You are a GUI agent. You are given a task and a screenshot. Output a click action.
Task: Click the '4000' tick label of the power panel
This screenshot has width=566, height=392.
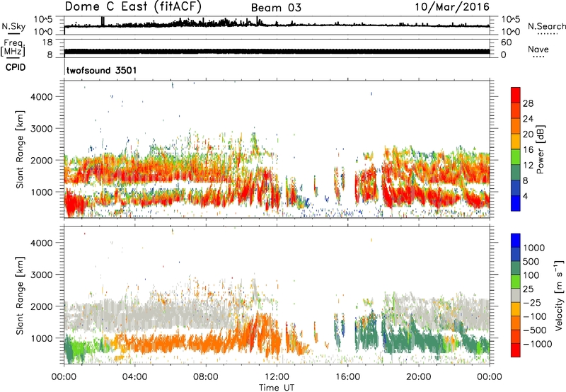(42, 97)
